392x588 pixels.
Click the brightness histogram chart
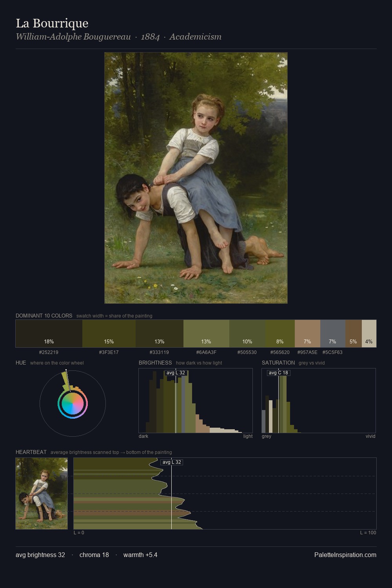point(196,401)
